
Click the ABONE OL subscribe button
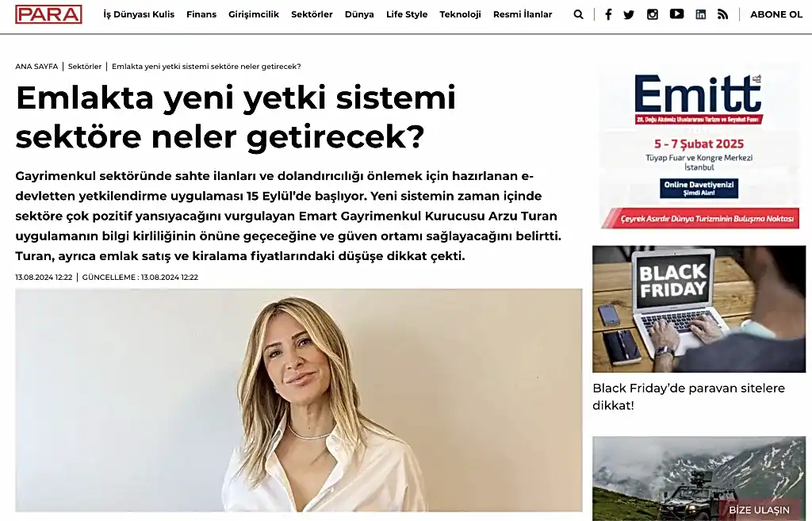coord(776,14)
